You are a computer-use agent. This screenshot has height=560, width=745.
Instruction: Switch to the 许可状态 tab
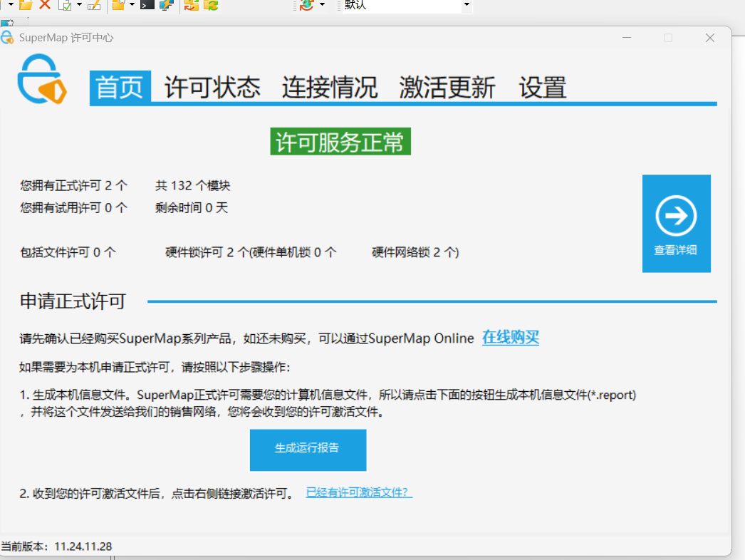coord(212,88)
